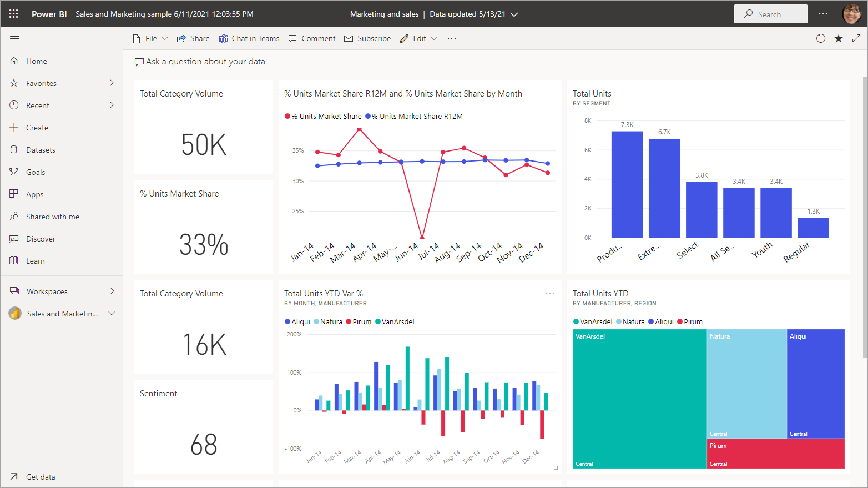Enter full screen mode for the dashboard
Screen dimensions: 868x488
point(857,38)
